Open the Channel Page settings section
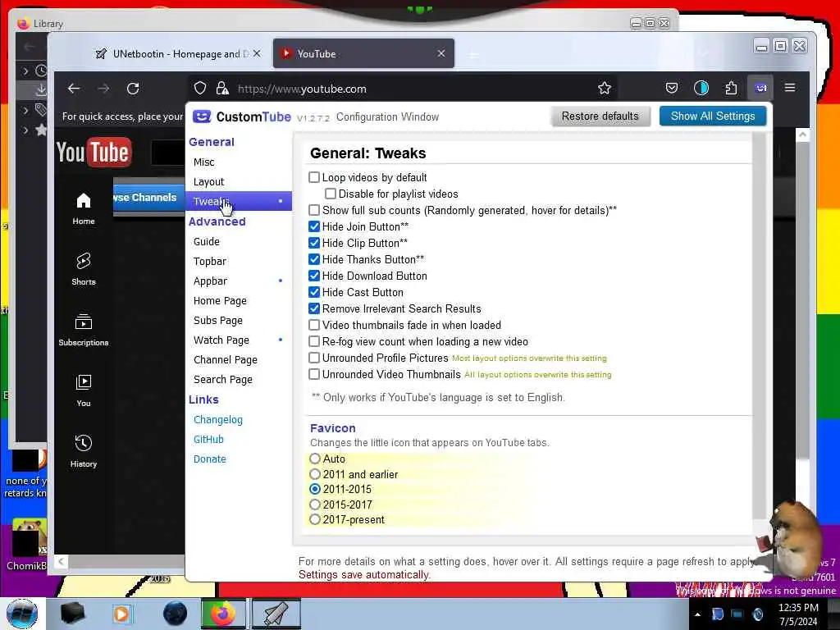Screen dimensions: 840x630 coord(239,359)
